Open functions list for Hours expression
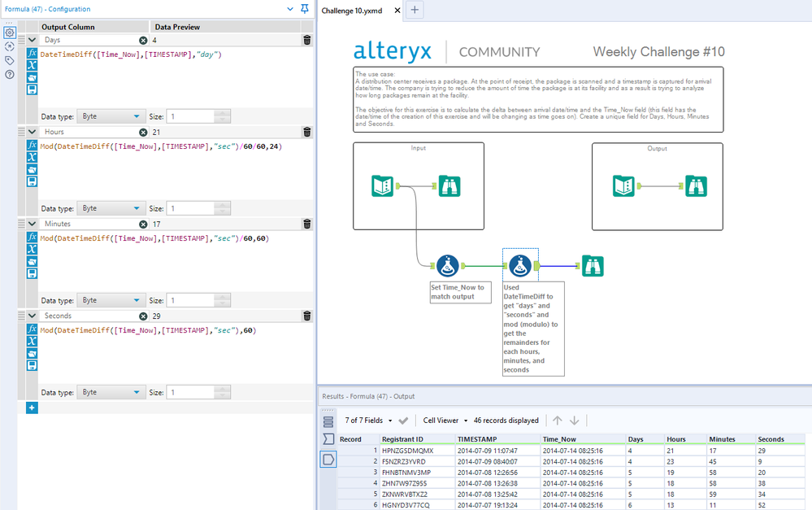The height and width of the screenshot is (510, 812). tap(32, 145)
